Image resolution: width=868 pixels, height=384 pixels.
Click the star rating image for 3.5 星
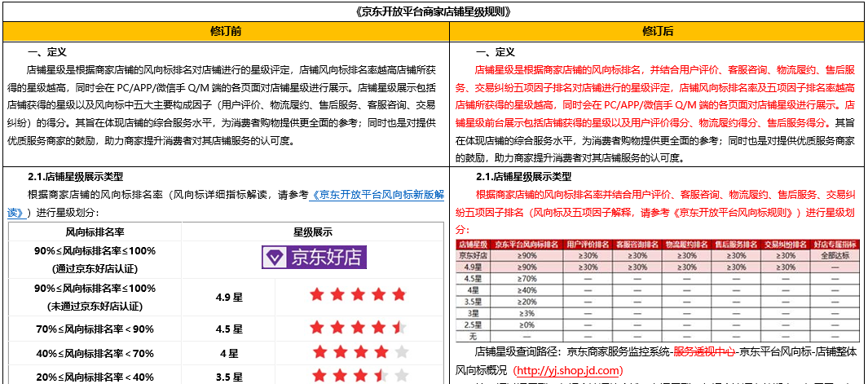tap(360, 375)
